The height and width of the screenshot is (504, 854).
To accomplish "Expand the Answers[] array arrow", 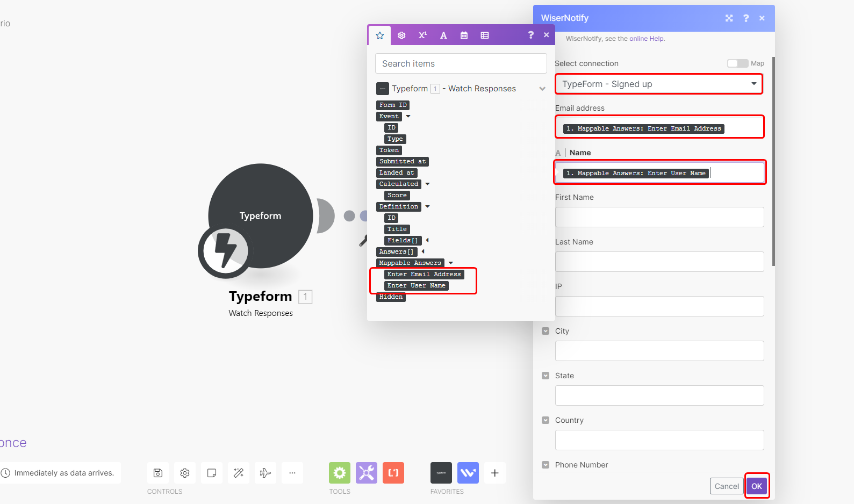I will point(423,251).
